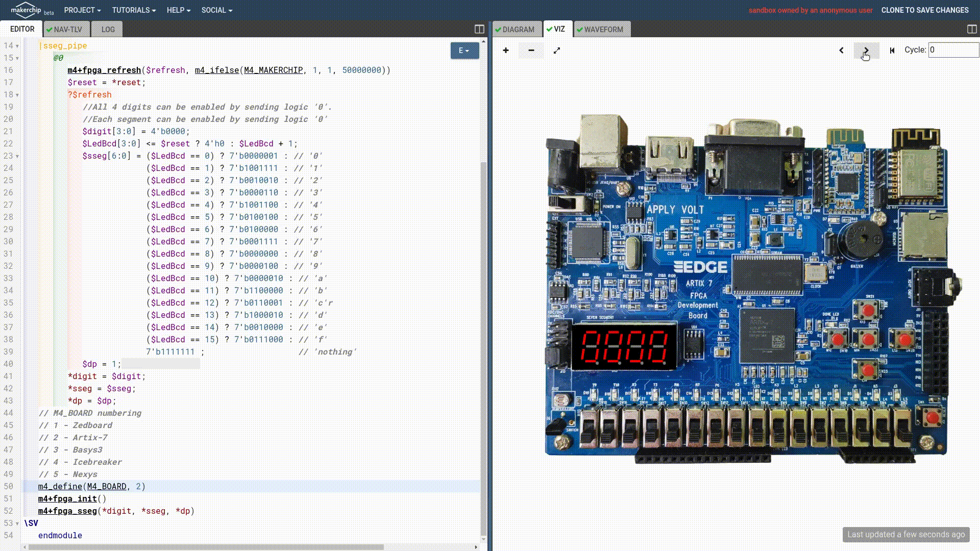The width and height of the screenshot is (980, 551).
Task: Step to previous cycle with left arrow
Action: pos(841,51)
